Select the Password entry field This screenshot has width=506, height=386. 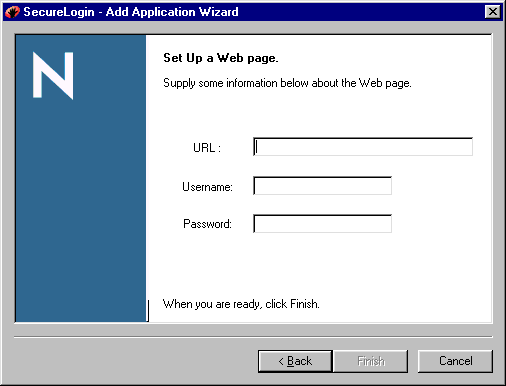322,224
